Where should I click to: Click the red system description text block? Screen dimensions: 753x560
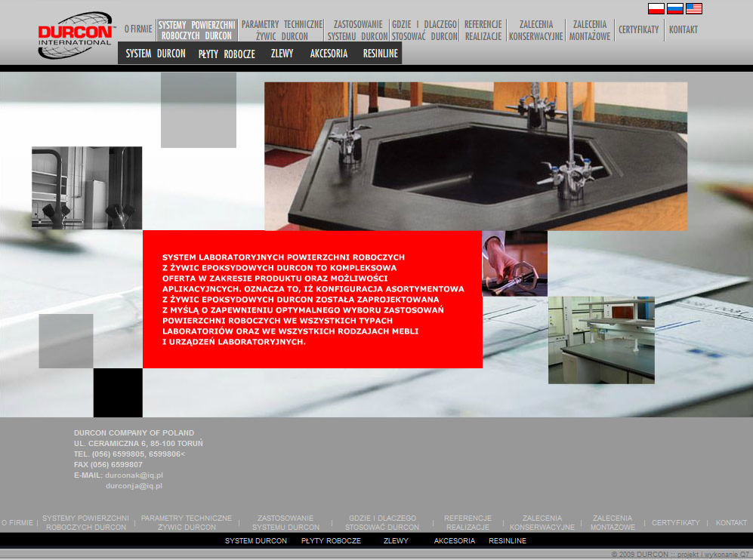(x=313, y=300)
